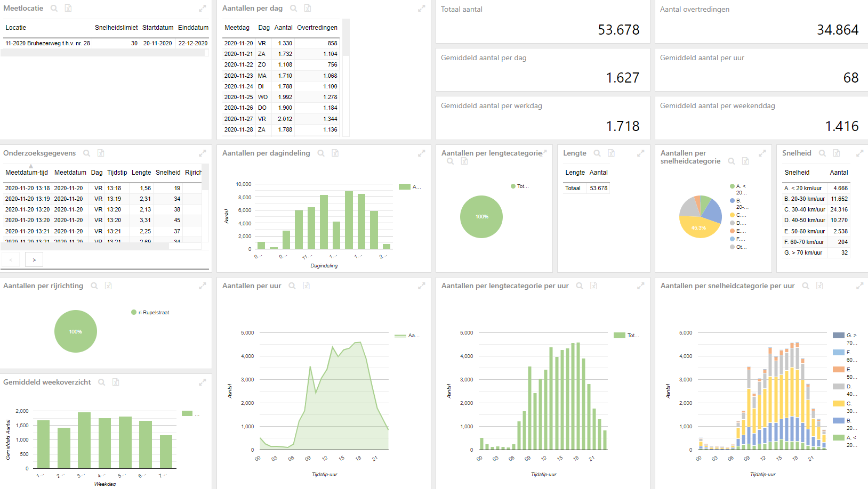Go to next page of Onderzoeksgegevens
The image size is (868, 489).
pos(34,260)
